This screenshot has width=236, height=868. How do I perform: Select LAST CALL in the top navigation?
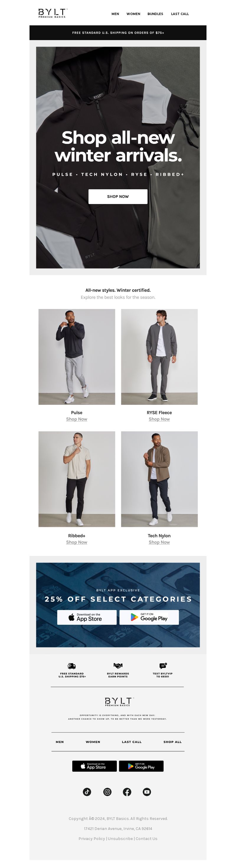coord(180,14)
